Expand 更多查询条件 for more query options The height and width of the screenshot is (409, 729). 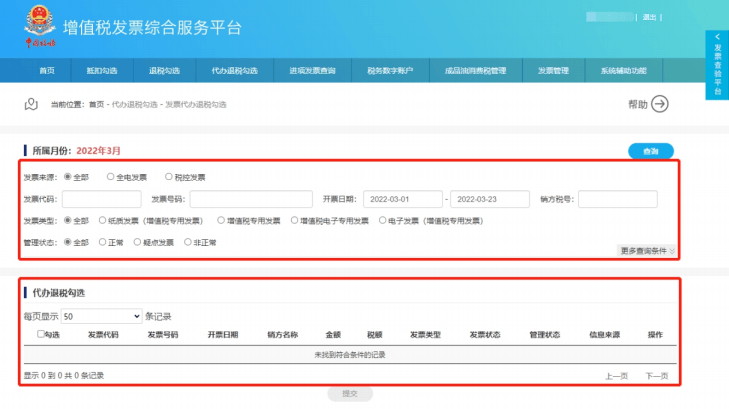(648, 250)
